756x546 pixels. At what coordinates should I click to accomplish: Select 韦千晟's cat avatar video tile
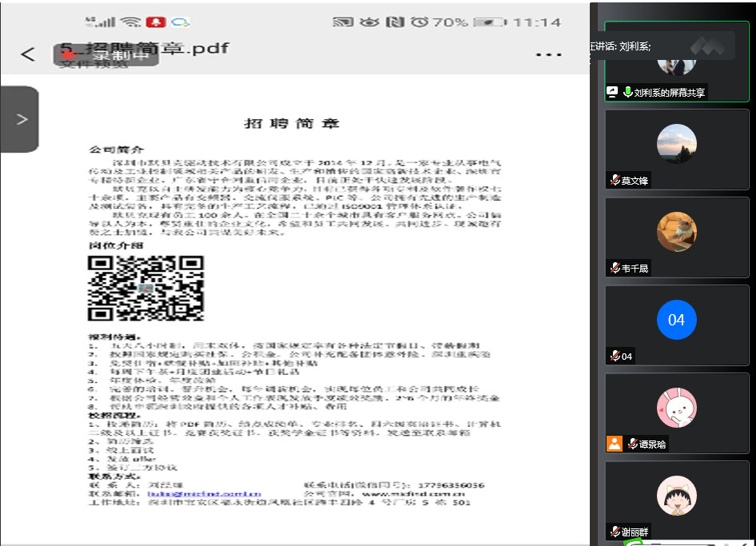pos(676,232)
